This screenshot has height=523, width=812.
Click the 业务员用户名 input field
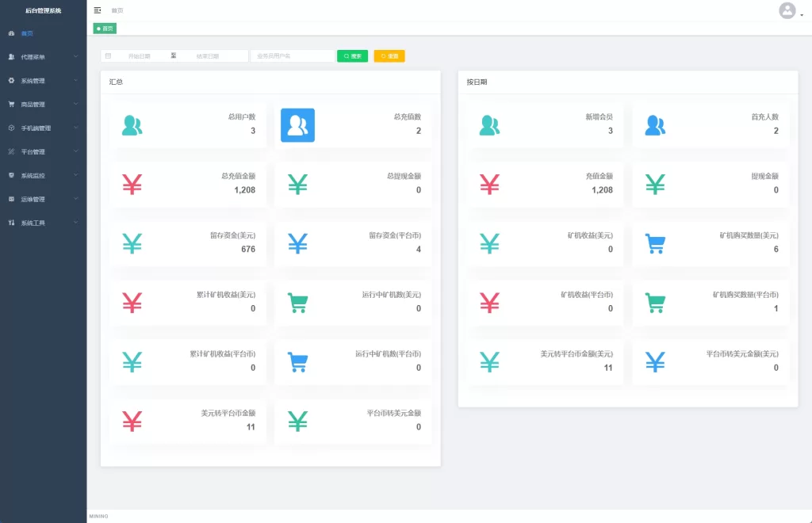pos(293,56)
